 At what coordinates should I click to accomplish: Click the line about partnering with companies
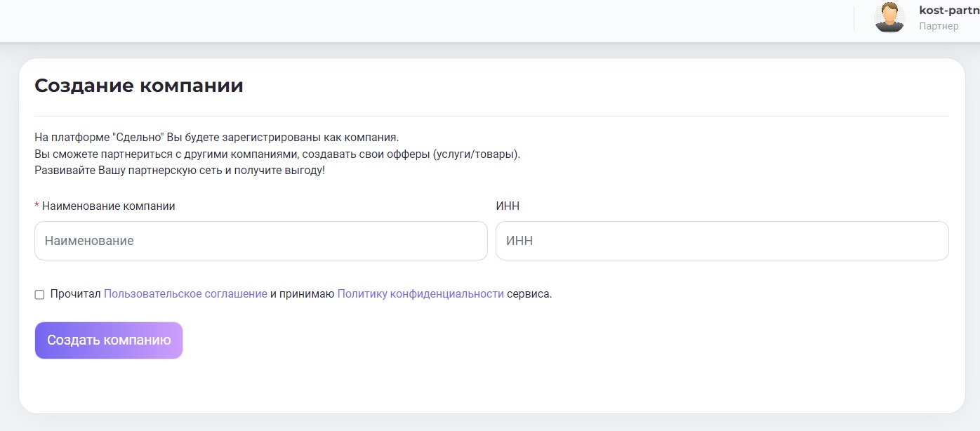pyautogui.click(x=277, y=154)
